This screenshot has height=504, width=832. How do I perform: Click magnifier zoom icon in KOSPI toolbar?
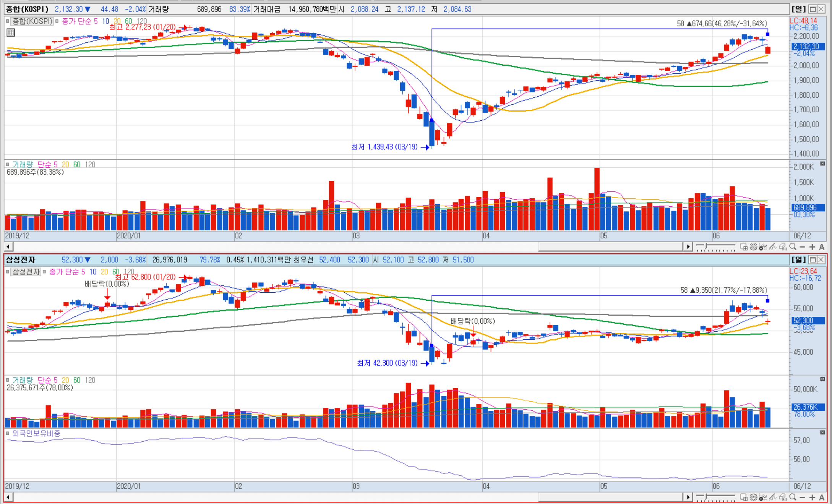click(793, 246)
